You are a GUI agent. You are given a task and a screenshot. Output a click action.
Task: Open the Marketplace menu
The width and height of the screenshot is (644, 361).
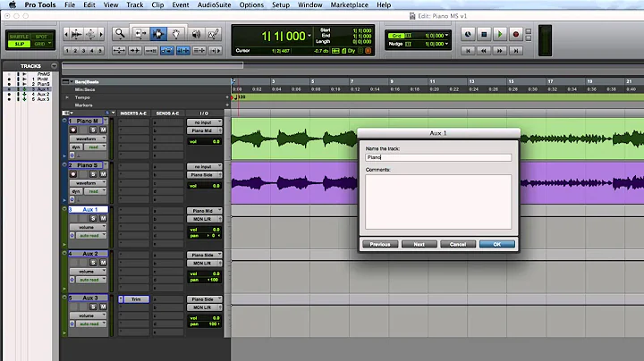click(349, 5)
